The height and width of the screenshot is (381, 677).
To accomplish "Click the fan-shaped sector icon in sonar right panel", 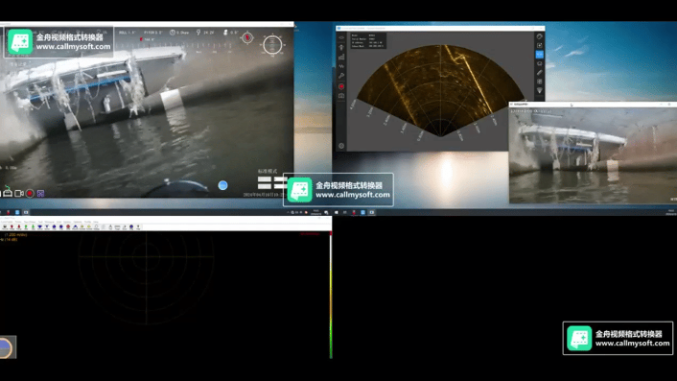I will (x=539, y=90).
